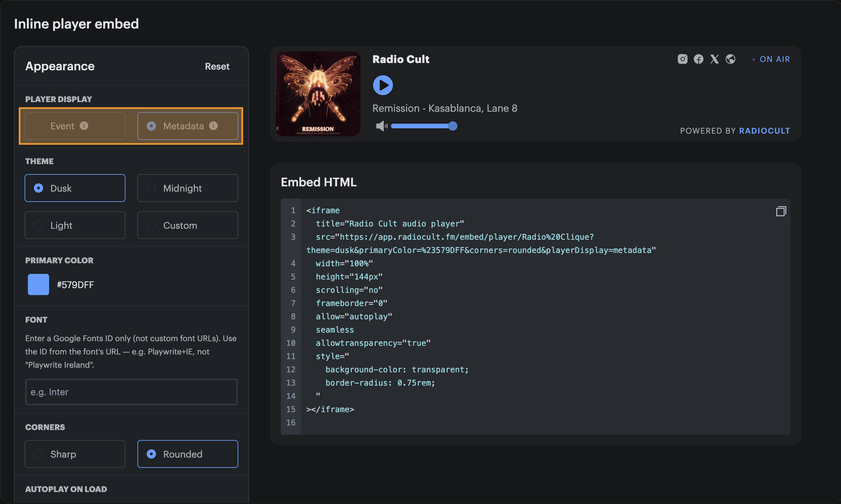
Task: Choose the Midnight theme
Action: pyautogui.click(x=188, y=188)
